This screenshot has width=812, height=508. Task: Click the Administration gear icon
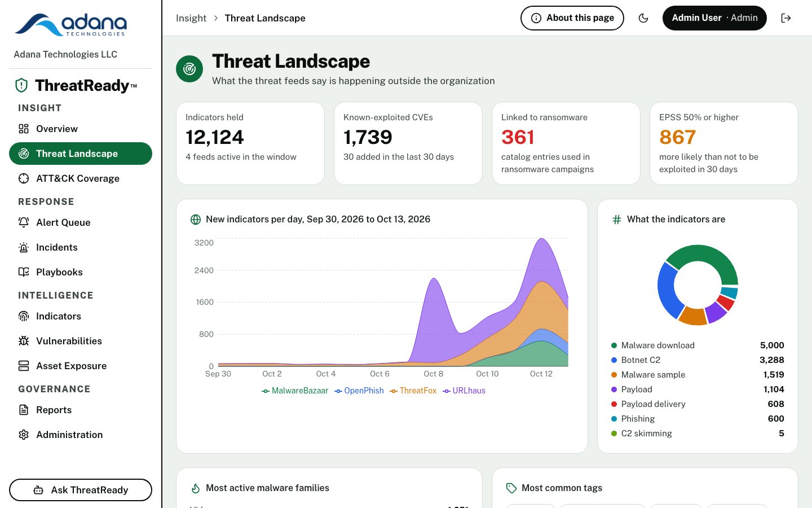point(24,435)
